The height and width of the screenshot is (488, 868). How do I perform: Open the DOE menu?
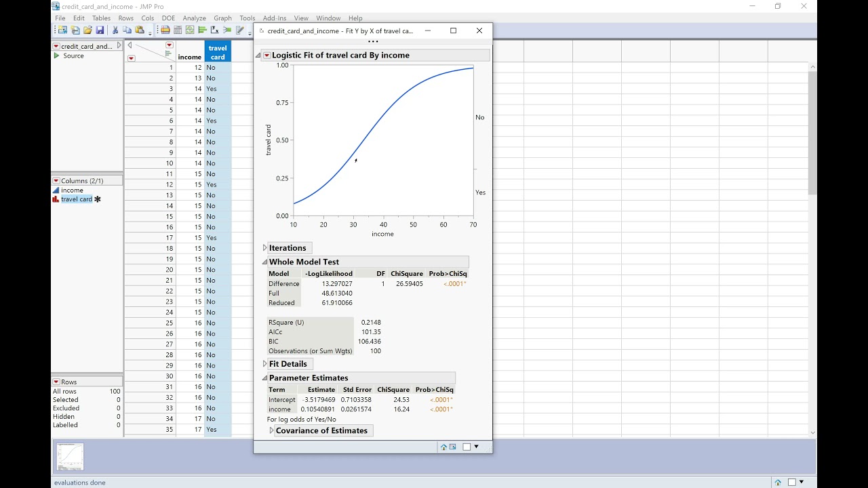click(167, 18)
